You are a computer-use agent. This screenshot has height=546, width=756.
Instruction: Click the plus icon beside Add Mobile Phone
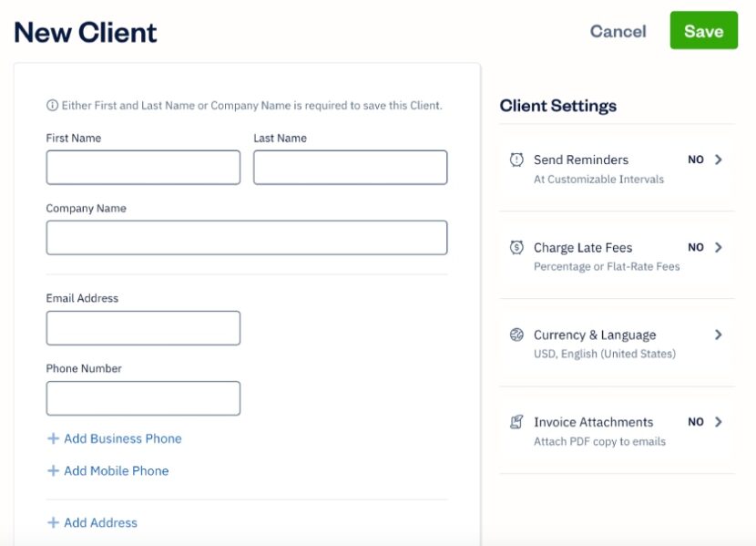point(51,470)
